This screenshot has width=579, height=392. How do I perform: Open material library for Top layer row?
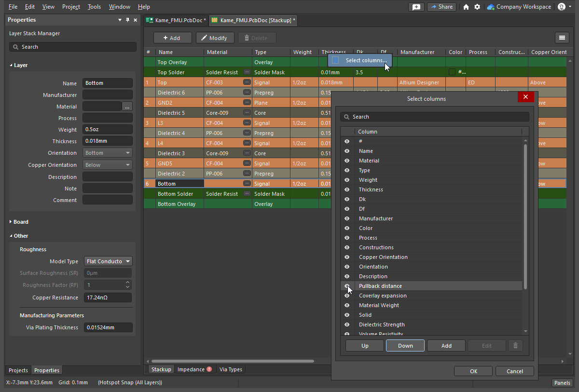(247, 82)
